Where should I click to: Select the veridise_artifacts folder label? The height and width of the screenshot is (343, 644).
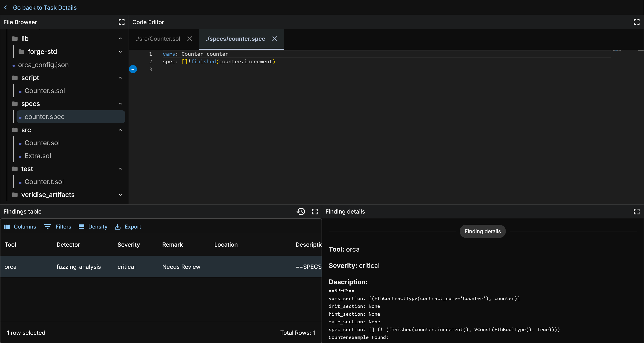click(x=48, y=195)
